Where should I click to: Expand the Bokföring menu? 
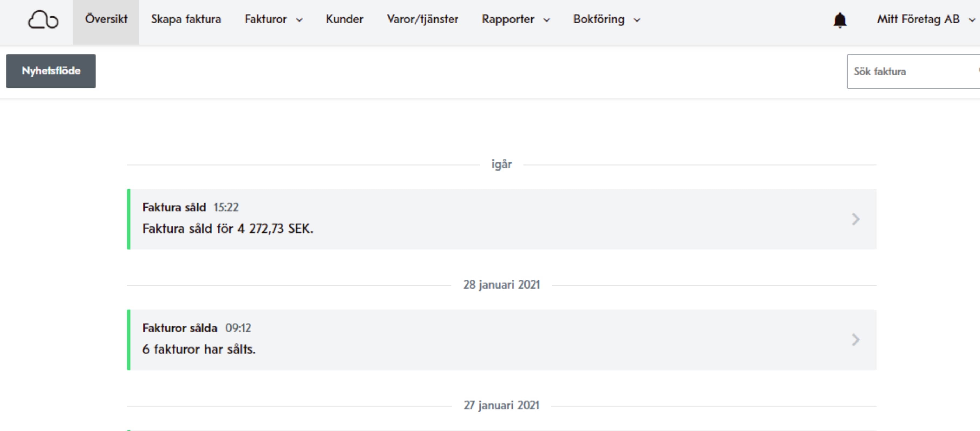coord(607,19)
